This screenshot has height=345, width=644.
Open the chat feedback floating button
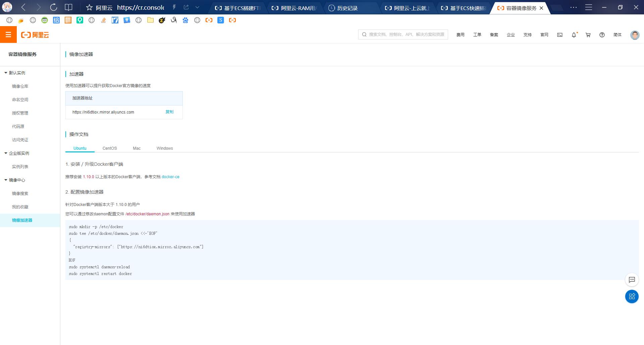pyautogui.click(x=632, y=280)
